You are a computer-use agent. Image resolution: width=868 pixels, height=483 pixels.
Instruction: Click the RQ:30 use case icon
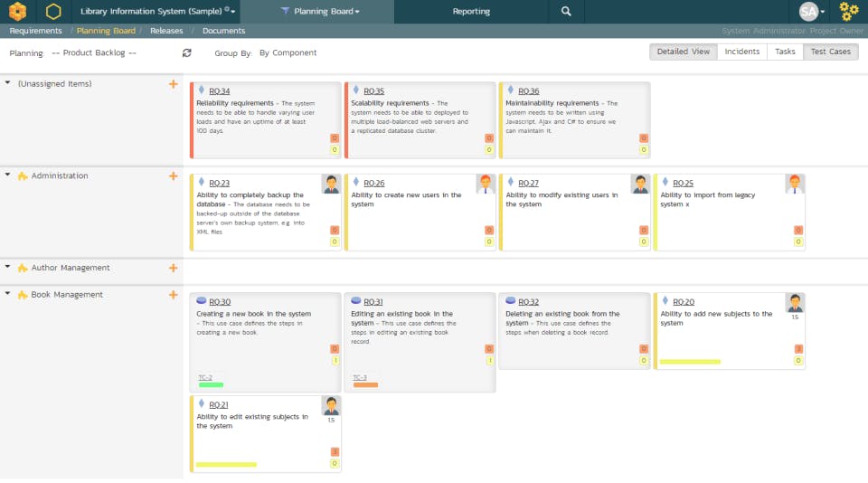point(202,301)
